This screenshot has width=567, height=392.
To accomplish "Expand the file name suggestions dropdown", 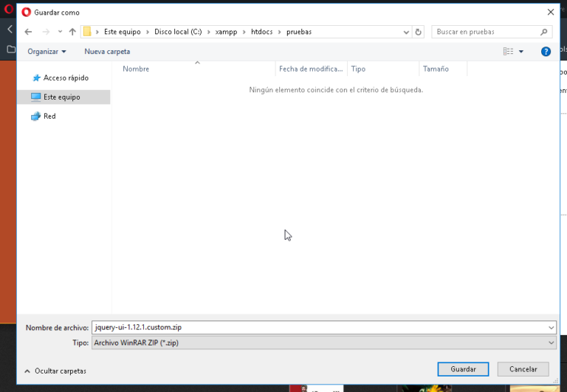I will pyautogui.click(x=551, y=328).
